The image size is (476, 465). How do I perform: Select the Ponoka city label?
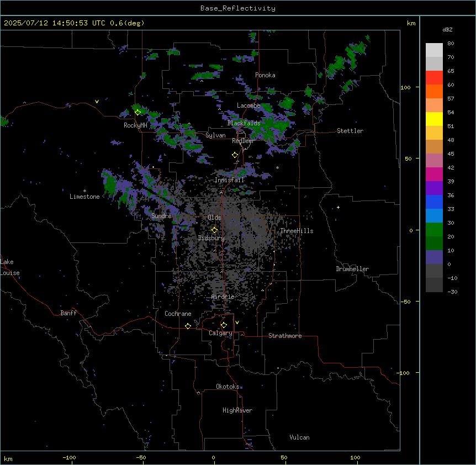265,75
